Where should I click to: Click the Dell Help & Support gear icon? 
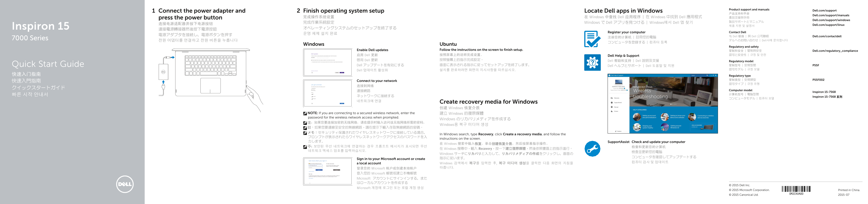point(592,62)
